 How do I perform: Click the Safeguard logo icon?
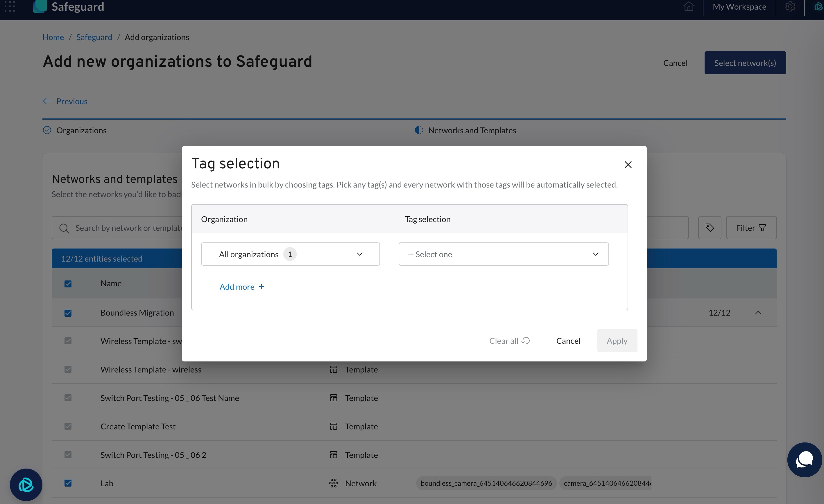click(x=40, y=7)
